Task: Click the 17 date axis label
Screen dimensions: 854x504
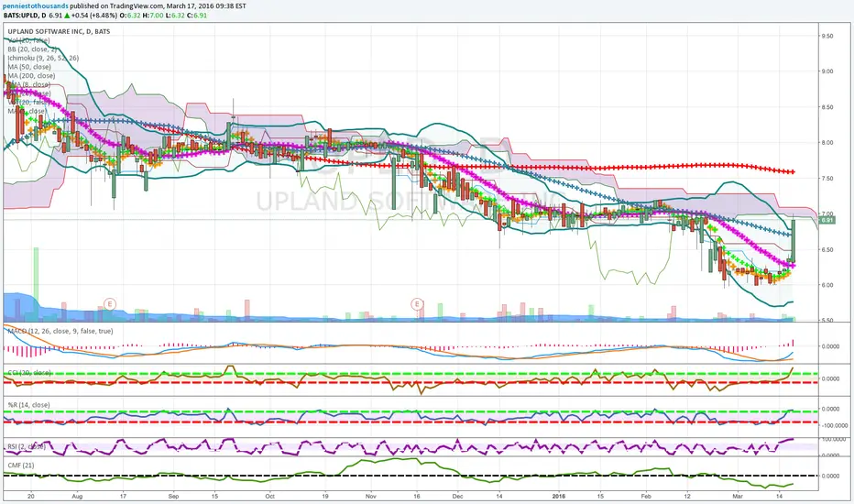Action: [x=124, y=497]
